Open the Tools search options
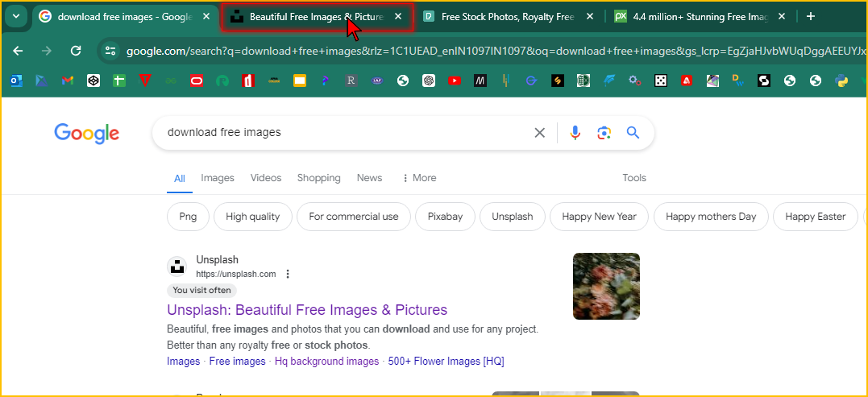This screenshot has height=397, width=868. pyautogui.click(x=633, y=178)
